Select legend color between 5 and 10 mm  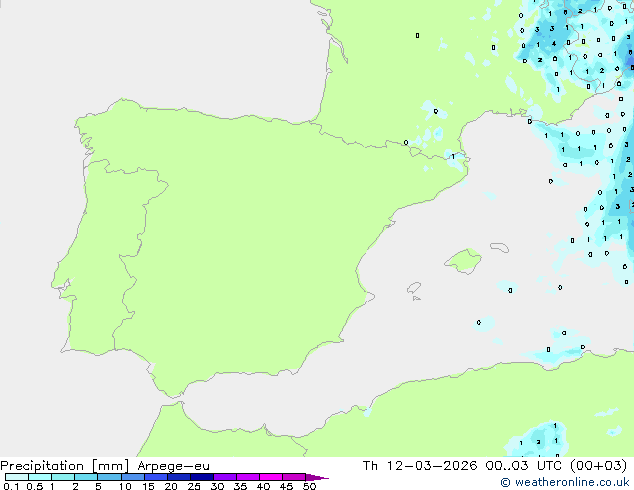110,478
